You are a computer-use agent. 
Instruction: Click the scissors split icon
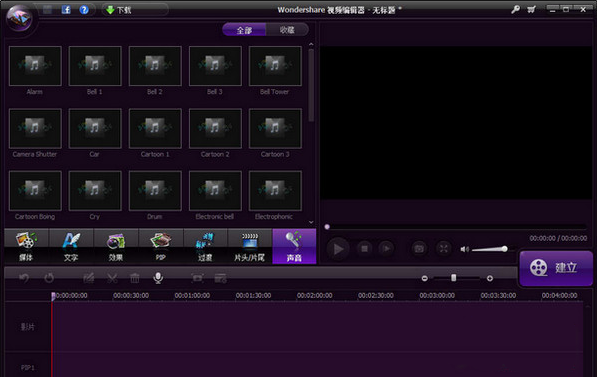(112, 278)
